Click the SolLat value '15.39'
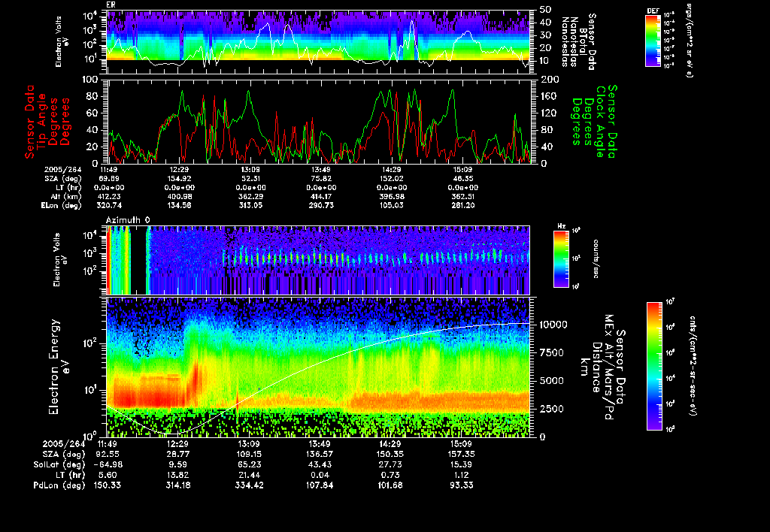The width and height of the screenshot is (770, 532). pyautogui.click(x=461, y=465)
